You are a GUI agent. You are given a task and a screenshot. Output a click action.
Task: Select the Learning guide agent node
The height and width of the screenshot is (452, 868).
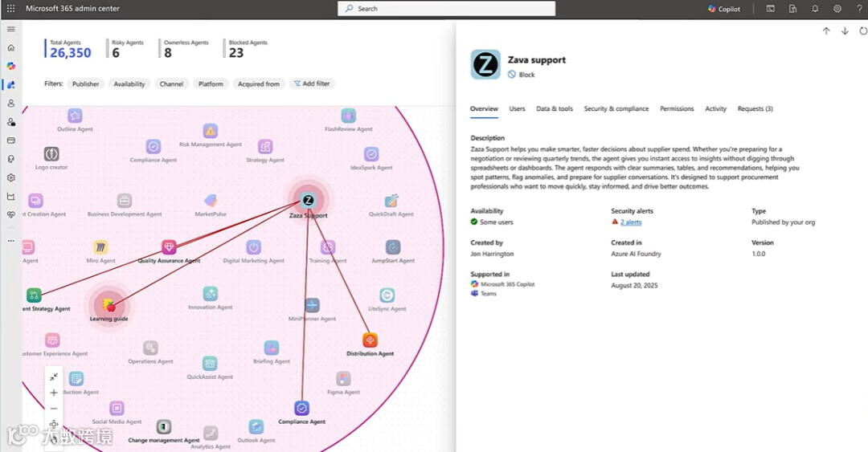109,305
